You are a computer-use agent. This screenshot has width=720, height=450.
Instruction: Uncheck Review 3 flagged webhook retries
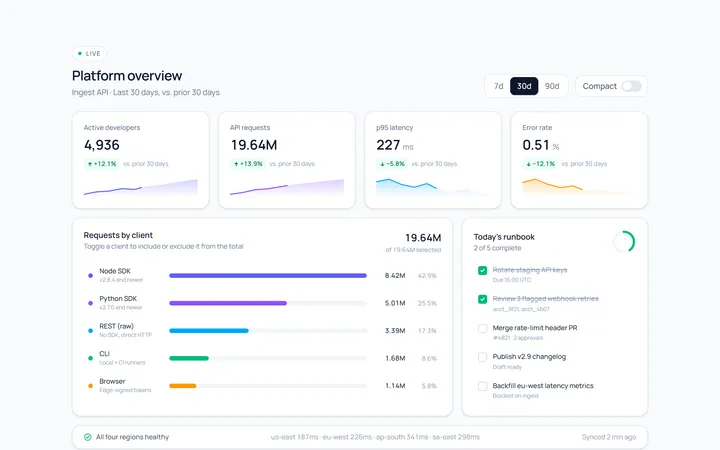pos(482,299)
